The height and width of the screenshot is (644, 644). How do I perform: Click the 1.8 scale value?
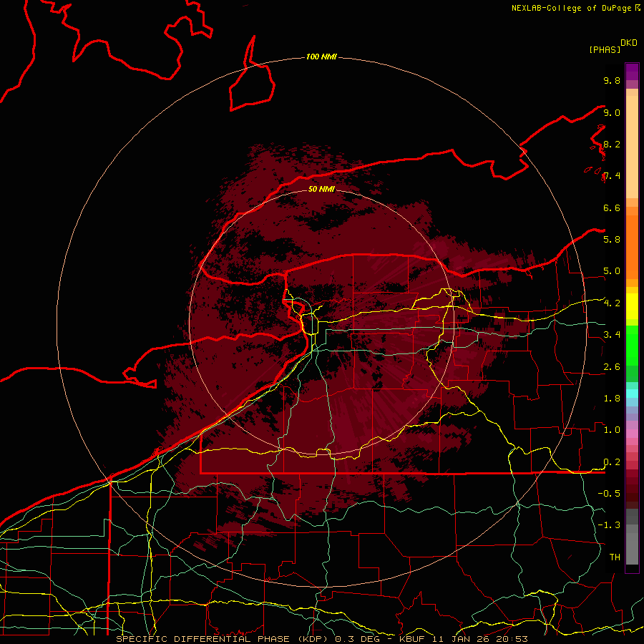click(x=612, y=398)
